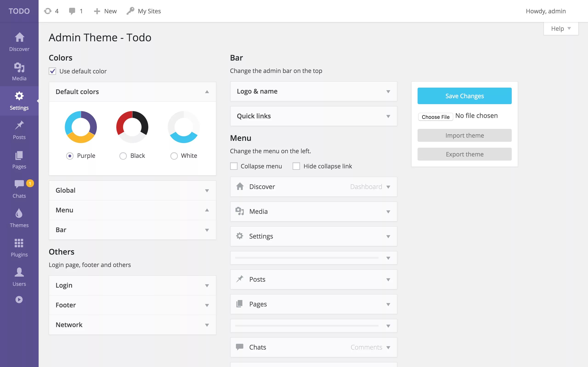This screenshot has height=367, width=588.
Task: Click the collapse menu play icon in sidebar
Action: click(x=19, y=300)
